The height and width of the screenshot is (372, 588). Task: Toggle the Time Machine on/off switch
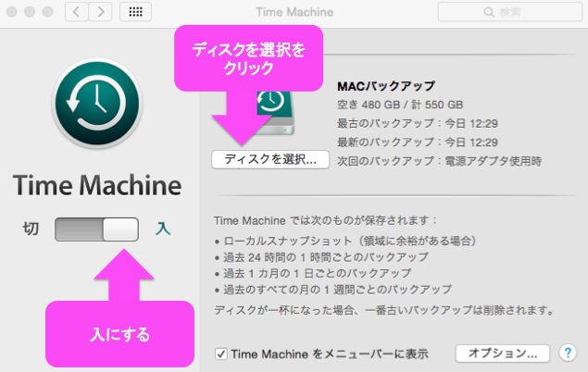pos(96,229)
